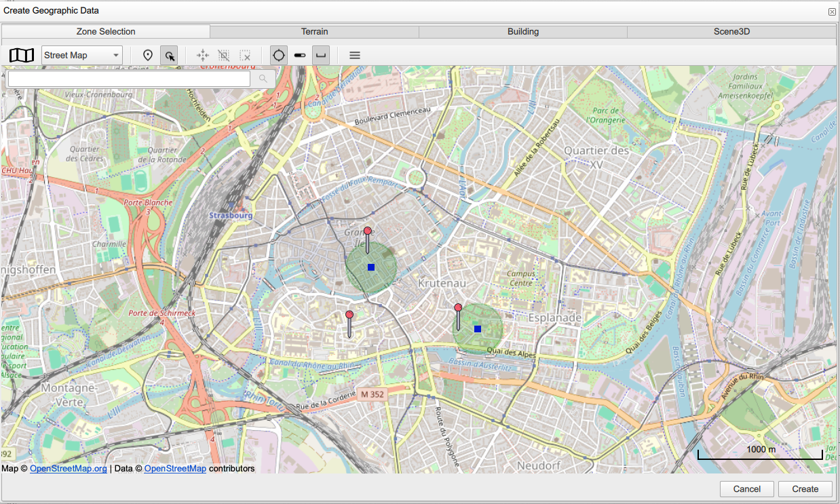Toggle the horizontal slider bar icon
The height and width of the screenshot is (504, 840).
coord(300,56)
